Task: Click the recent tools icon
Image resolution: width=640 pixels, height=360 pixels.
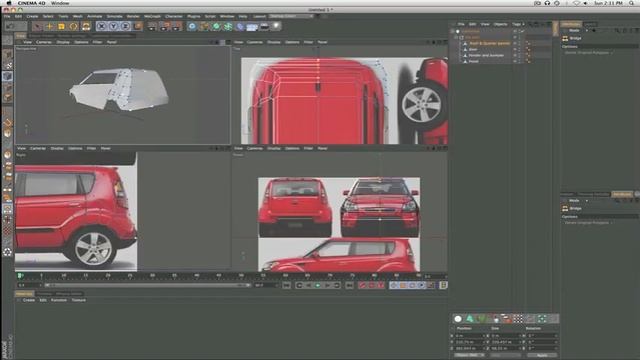Action: click(86, 27)
